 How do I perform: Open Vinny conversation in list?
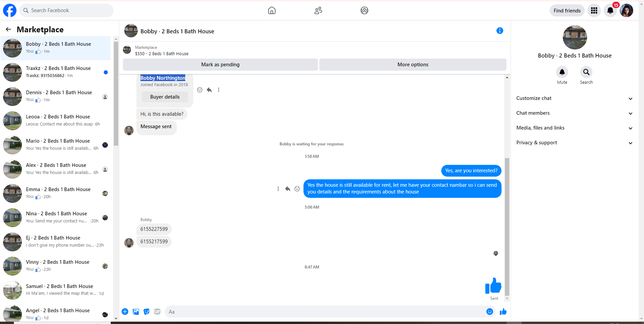[x=56, y=266]
